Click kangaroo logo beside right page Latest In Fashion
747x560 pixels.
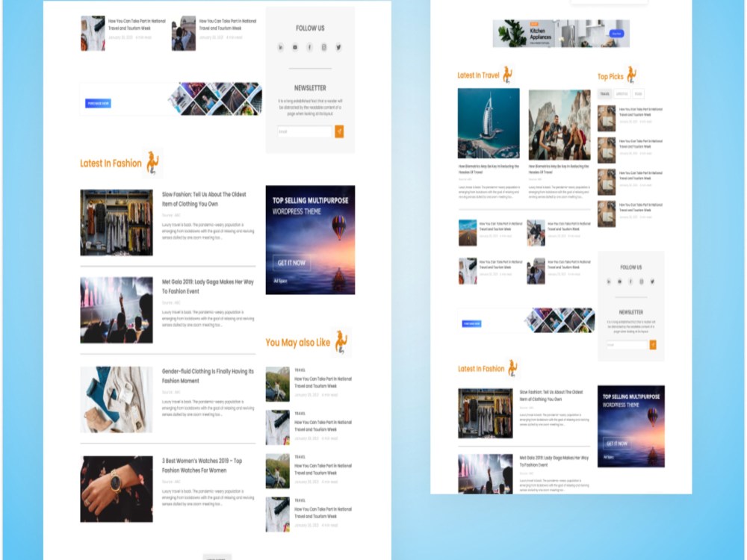click(x=513, y=368)
